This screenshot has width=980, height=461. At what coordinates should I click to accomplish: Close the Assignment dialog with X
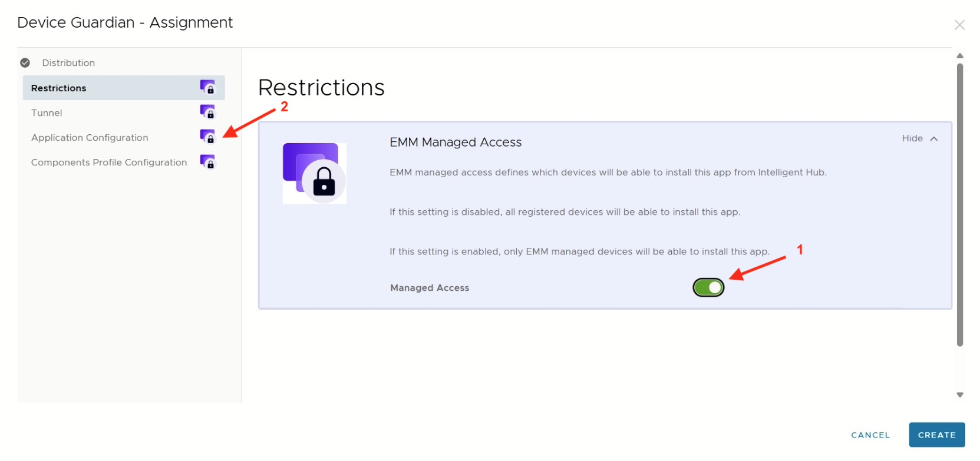[x=959, y=25]
